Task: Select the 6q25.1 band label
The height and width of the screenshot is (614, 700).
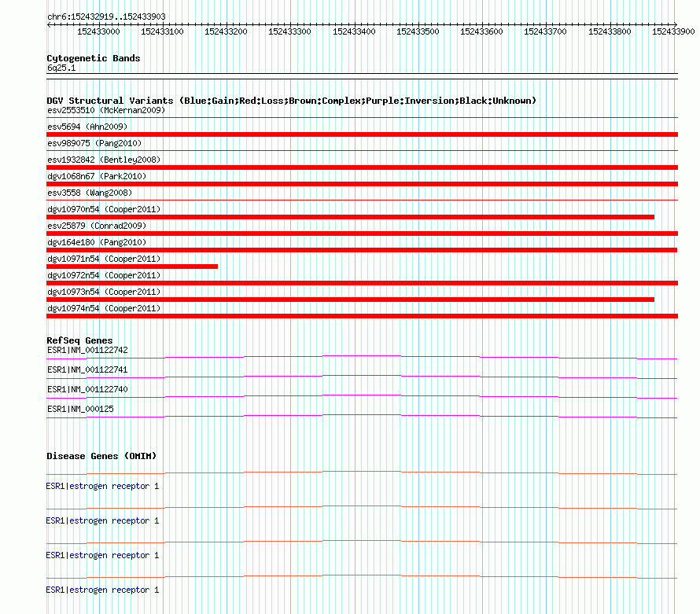Action: 61,68
